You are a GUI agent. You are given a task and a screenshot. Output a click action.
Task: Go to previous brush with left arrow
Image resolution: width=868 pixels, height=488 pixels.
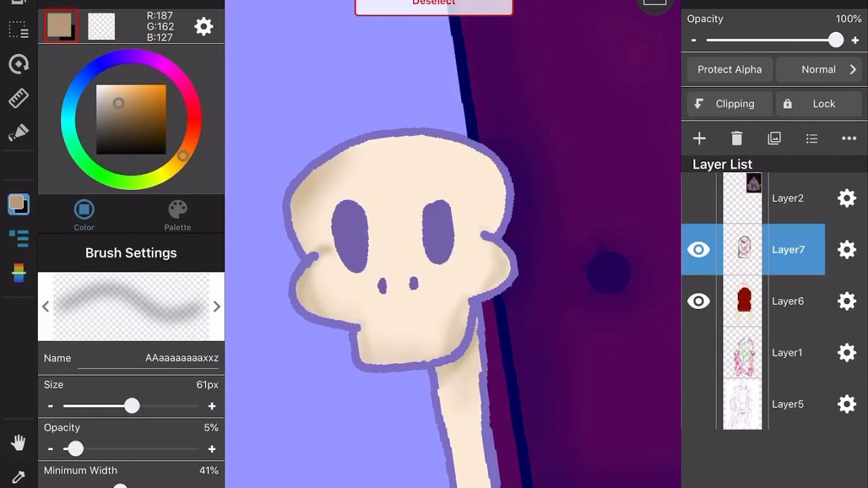tap(45, 306)
